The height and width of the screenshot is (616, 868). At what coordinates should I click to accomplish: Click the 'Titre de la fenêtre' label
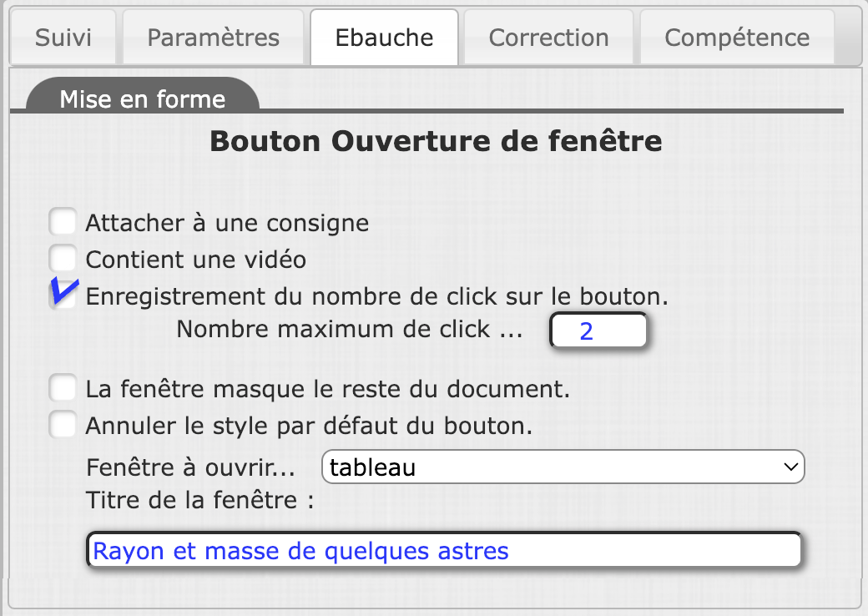(199, 501)
